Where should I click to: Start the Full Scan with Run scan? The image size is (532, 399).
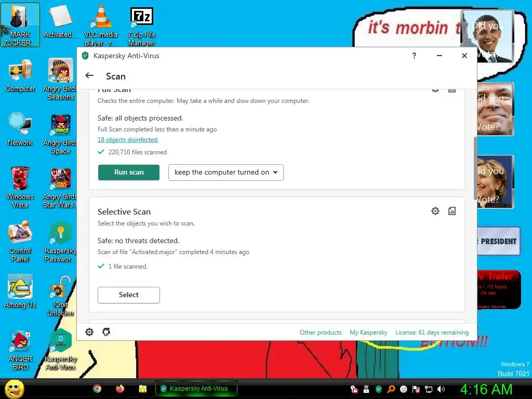[129, 172]
